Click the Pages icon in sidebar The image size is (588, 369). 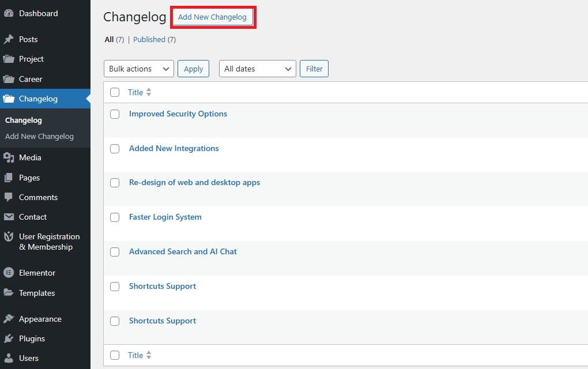[9, 178]
